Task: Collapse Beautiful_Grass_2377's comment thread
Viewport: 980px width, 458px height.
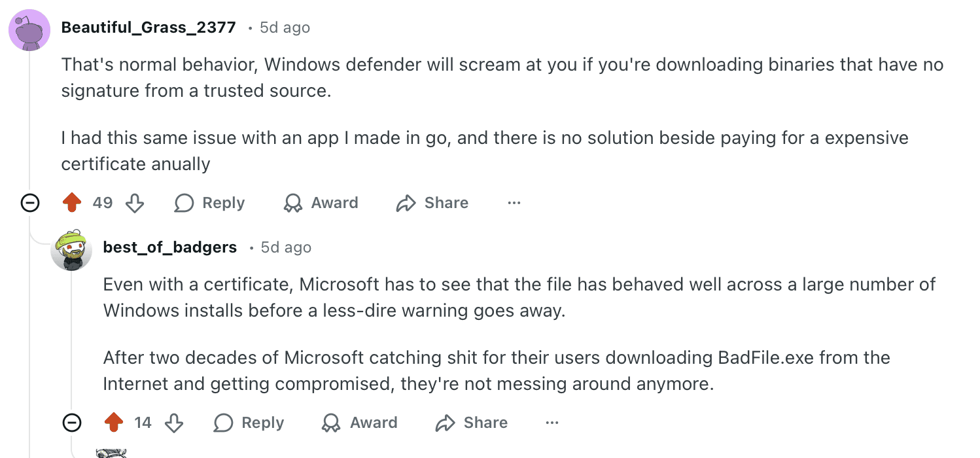Action: (x=30, y=203)
